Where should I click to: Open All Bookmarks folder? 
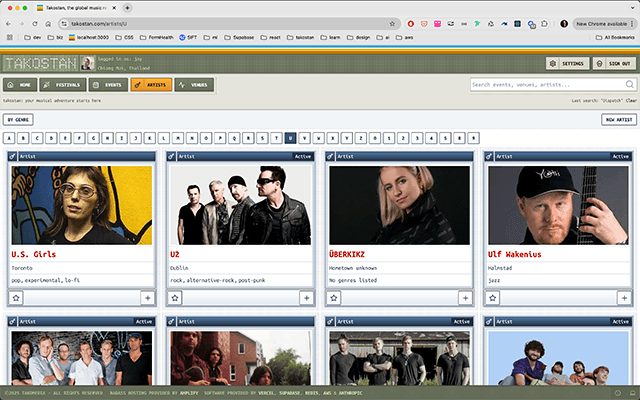coord(615,37)
